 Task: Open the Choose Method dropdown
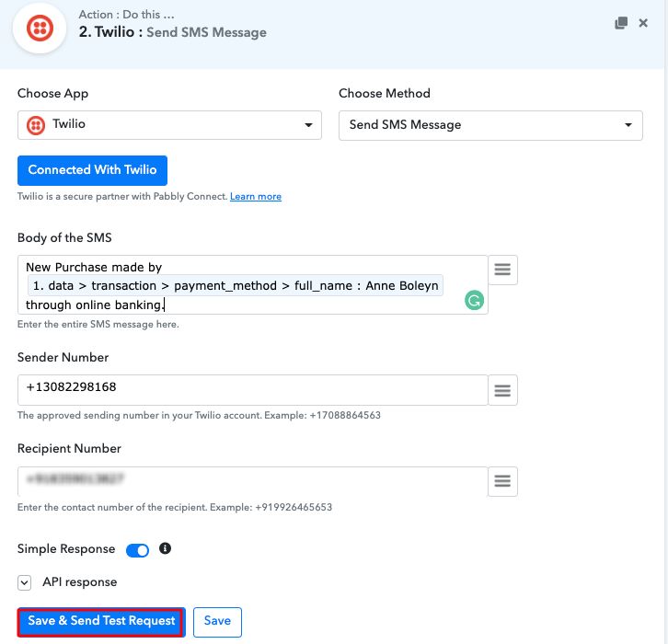tap(489, 125)
